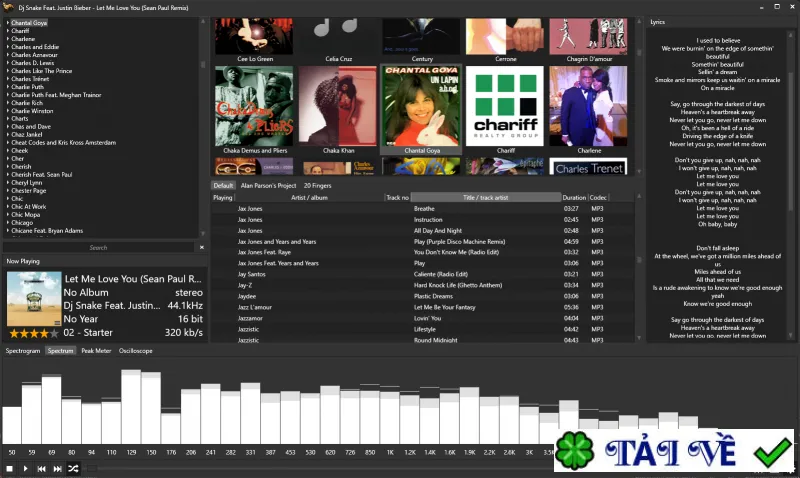Stop playback with the stop button
800x478 pixels.
point(9,468)
